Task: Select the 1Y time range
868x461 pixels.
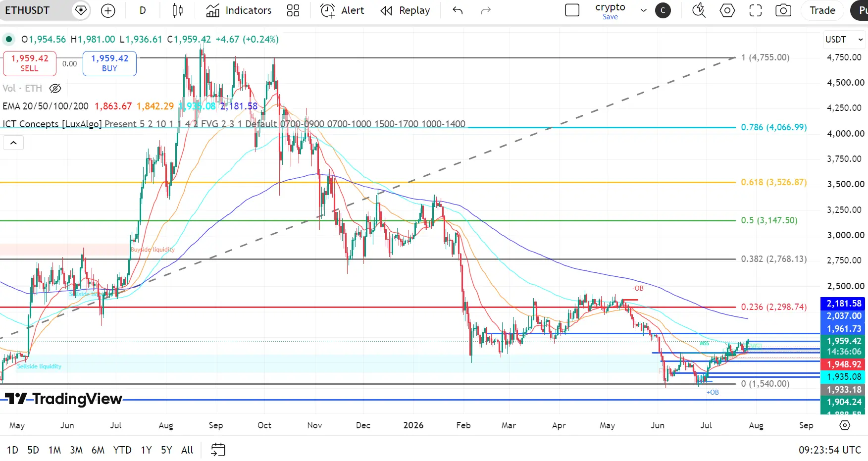Action: click(146, 450)
